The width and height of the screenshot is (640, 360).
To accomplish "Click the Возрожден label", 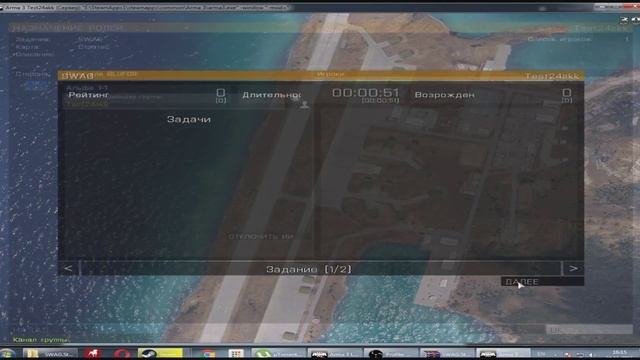I will click(444, 95).
